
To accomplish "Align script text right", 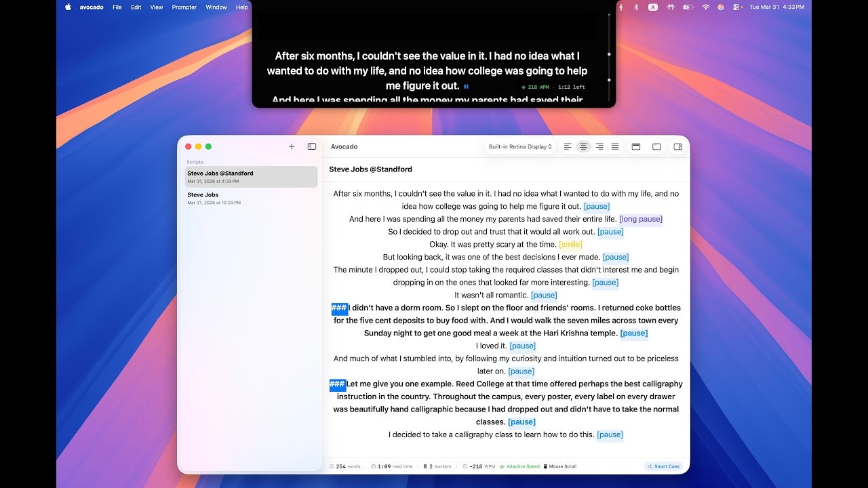I will pyautogui.click(x=599, y=146).
